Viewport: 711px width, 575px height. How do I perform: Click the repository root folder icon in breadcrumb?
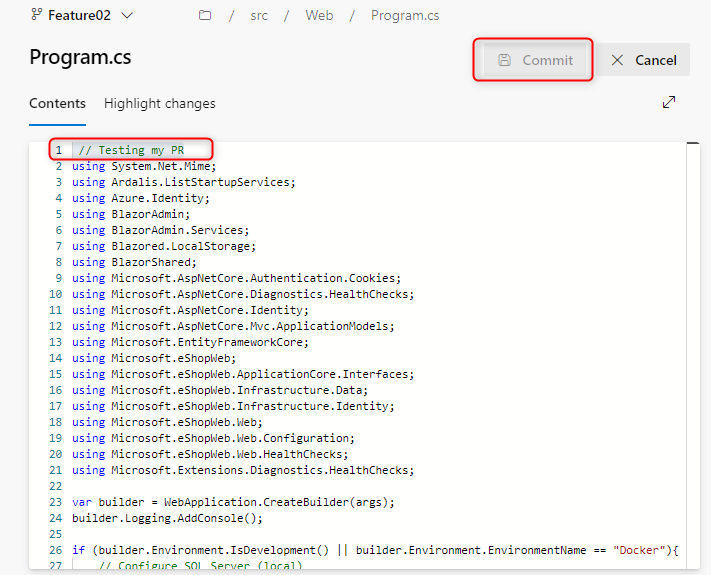[205, 15]
